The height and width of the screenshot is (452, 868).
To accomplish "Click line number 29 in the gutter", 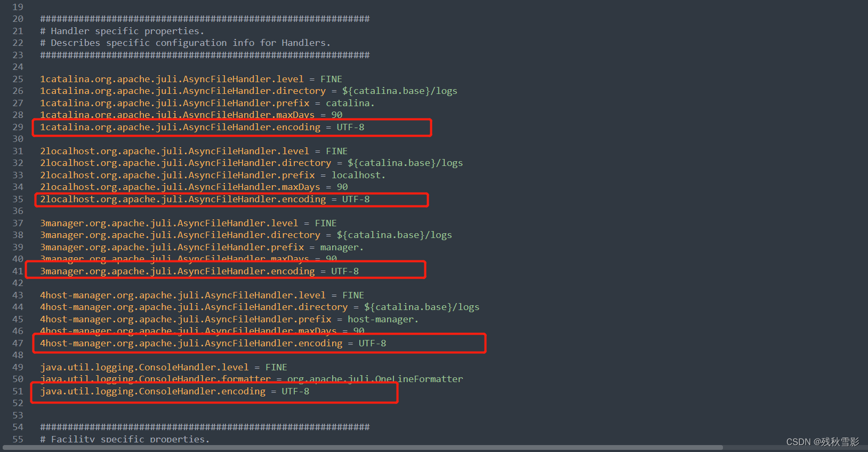I will [18, 127].
